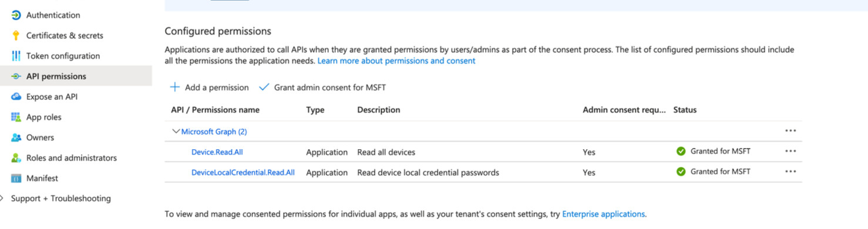Click the checkmark icon for Grant admin consent
This screenshot has height=229, width=868.
264,87
